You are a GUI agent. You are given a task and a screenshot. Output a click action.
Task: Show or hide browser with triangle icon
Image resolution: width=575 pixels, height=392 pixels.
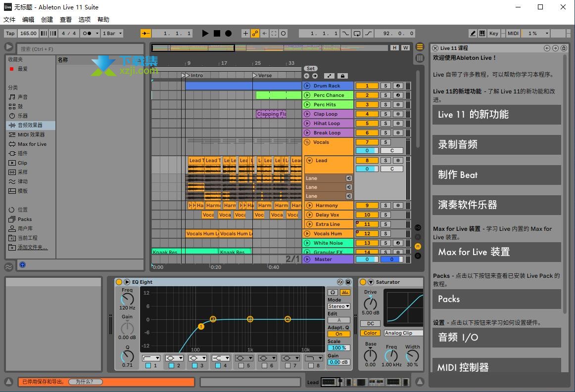(9, 47)
